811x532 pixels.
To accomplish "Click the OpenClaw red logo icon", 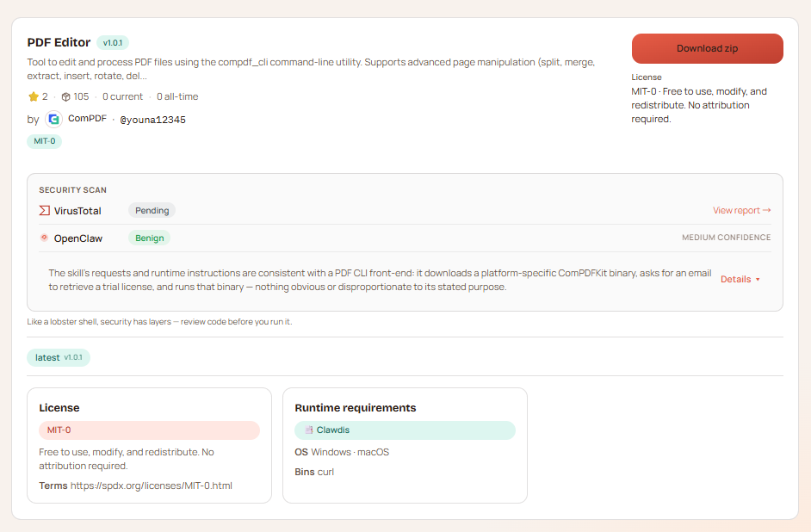I will click(45, 238).
